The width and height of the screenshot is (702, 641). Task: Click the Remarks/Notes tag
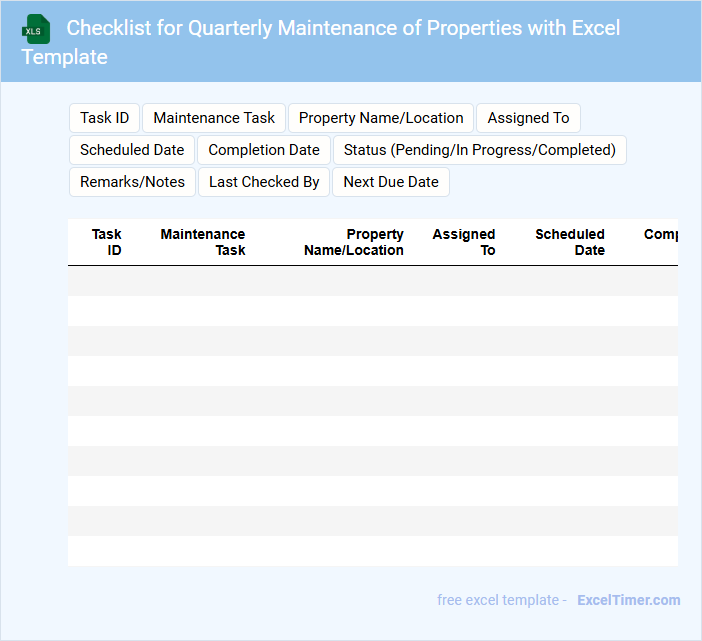[132, 182]
